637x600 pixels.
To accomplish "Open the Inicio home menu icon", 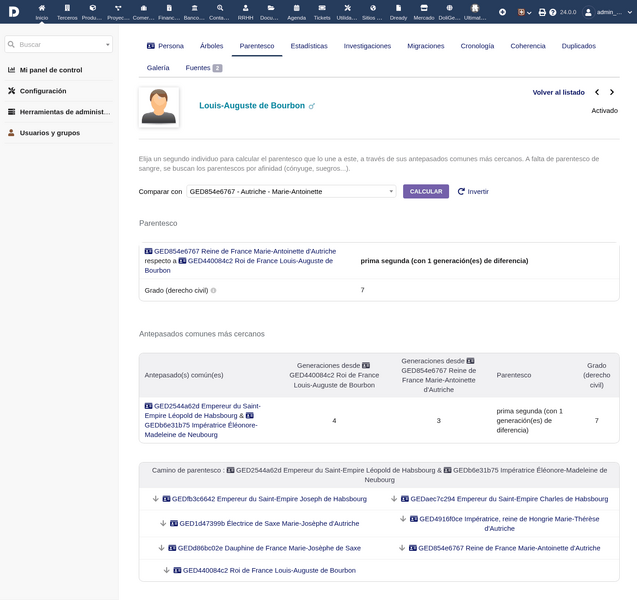I will [x=41, y=8].
